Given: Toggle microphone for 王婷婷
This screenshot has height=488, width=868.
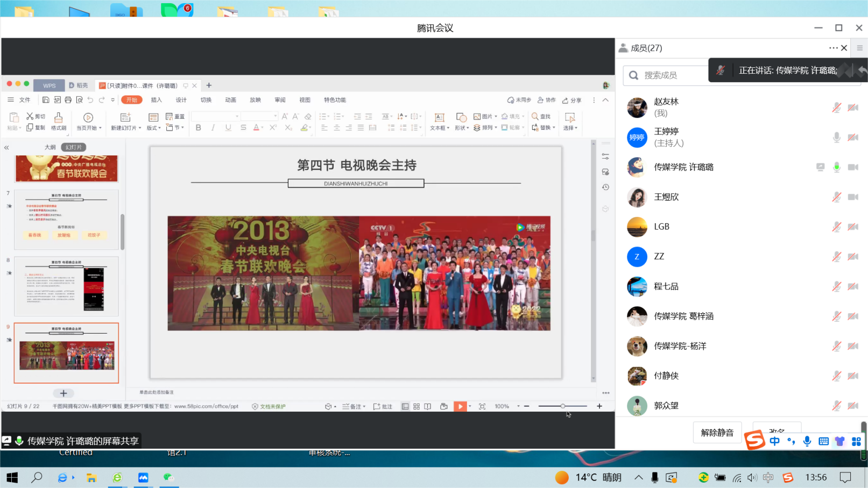Looking at the screenshot, I should pyautogui.click(x=837, y=138).
